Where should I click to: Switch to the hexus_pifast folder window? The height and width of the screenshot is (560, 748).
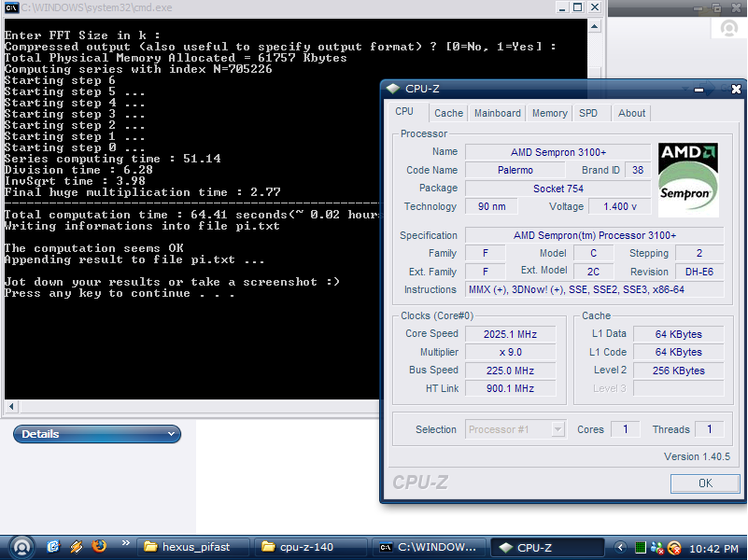point(193,547)
